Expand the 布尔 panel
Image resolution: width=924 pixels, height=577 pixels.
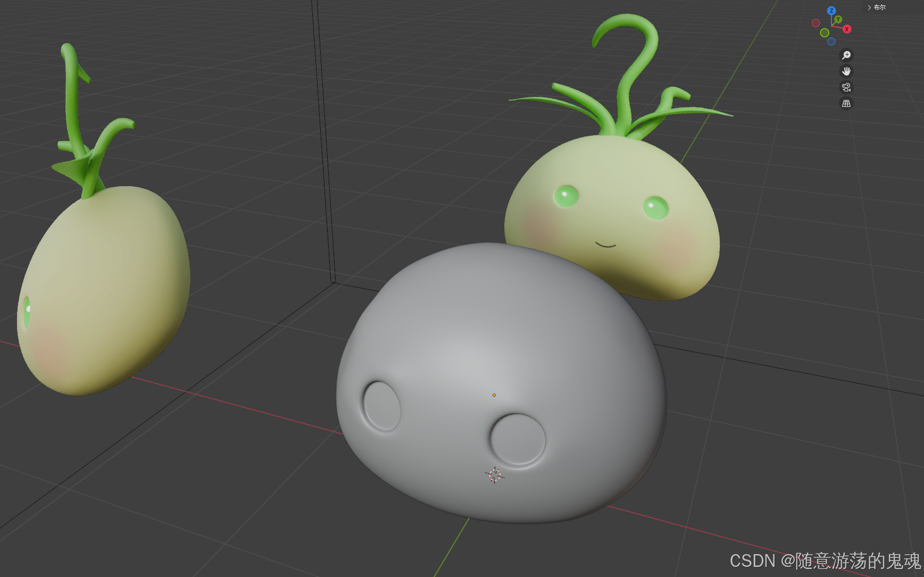pyautogui.click(x=877, y=7)
